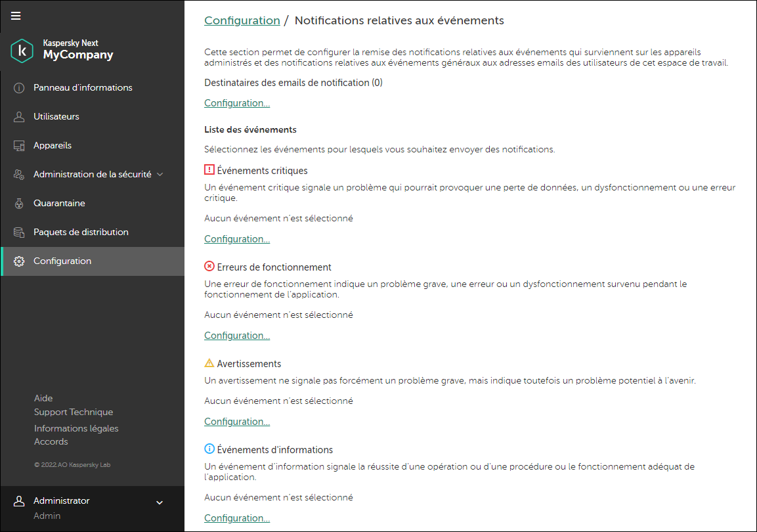Screen dimensions: 757x532
Task: Expand the Administration de la sécurité submenu
Action: pos(158,174)
